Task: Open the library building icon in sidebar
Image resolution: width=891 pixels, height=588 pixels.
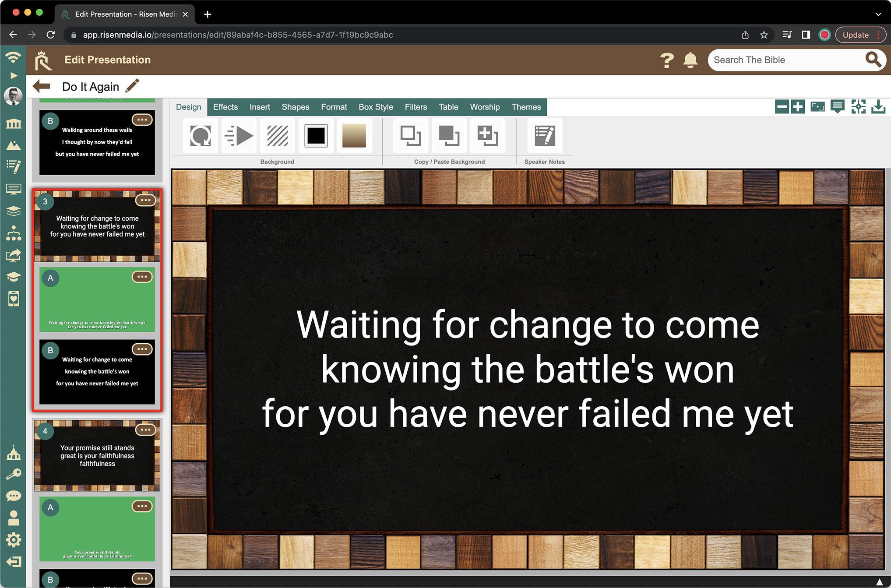Action: (14, 124)
